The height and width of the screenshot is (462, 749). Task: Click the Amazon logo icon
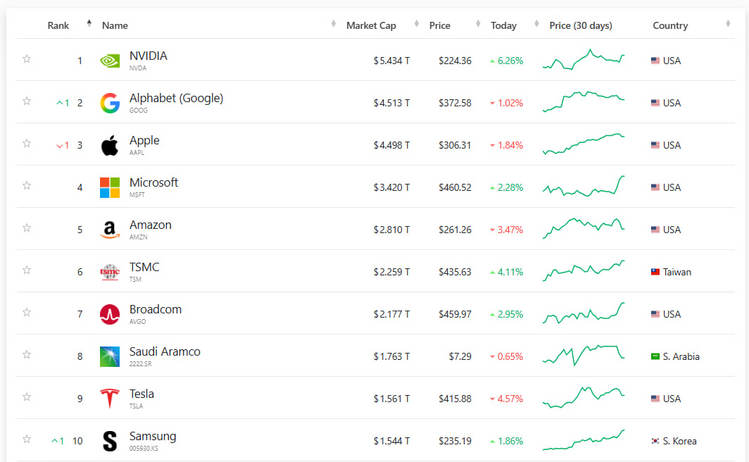click(x=110, y=230)
